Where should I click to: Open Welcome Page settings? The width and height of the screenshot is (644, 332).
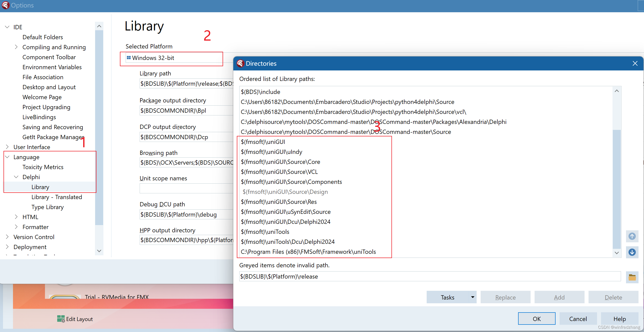42,97
